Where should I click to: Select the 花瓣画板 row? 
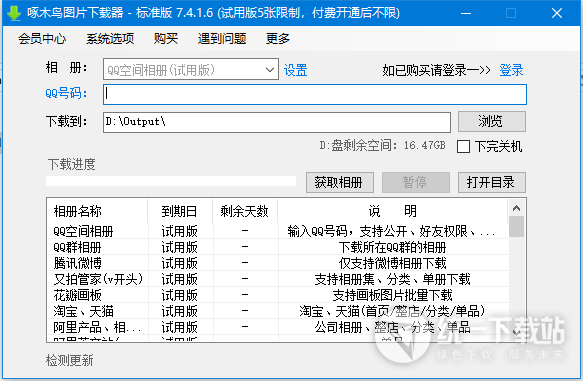[x=278, y=295]
